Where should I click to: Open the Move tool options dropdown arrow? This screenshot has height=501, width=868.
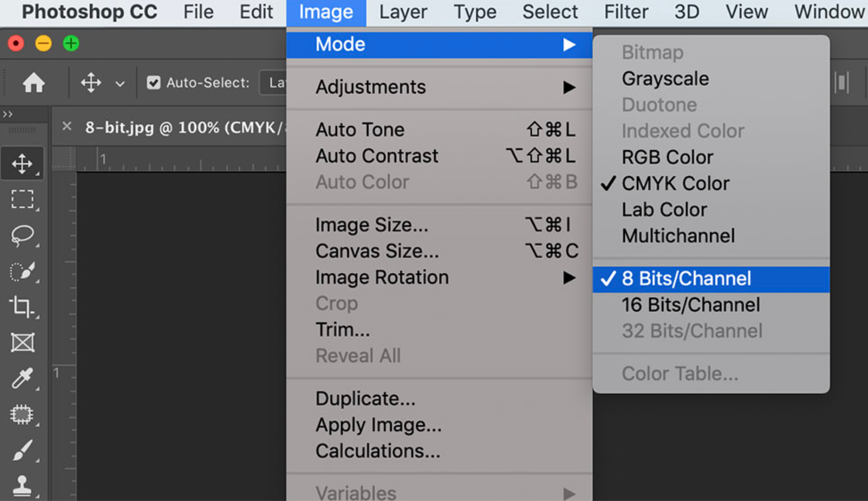120,83
